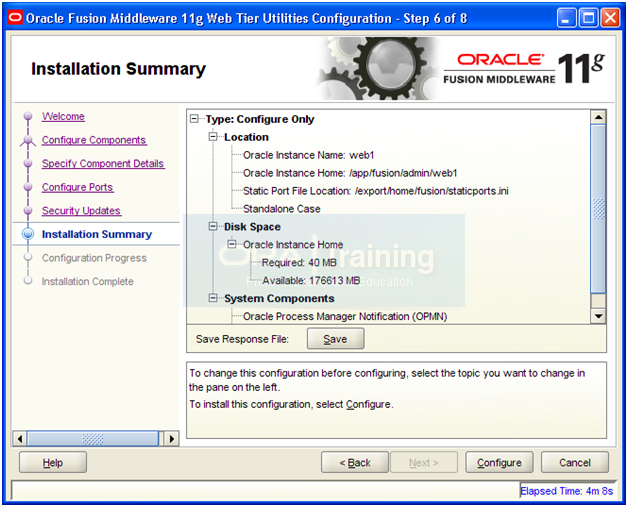This screenshot has width=628, height=507.
Task: Click the Installation Summary active step icon
Action: [28, 234]
